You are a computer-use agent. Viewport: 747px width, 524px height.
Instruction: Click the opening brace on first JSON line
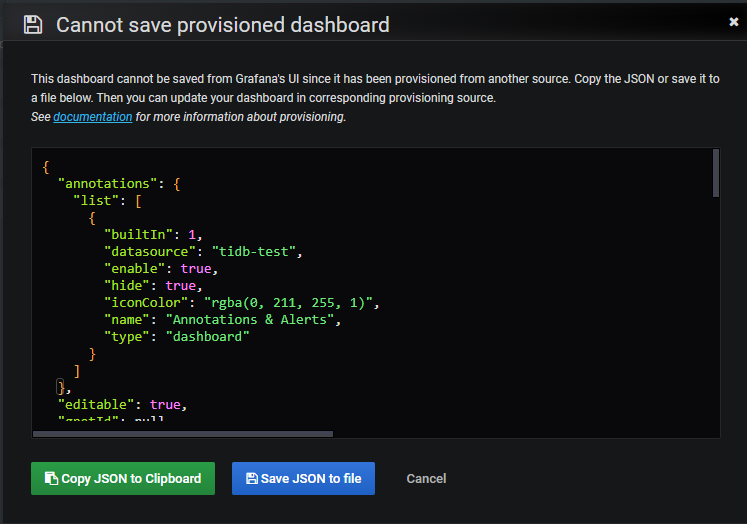tap(46, 166)
